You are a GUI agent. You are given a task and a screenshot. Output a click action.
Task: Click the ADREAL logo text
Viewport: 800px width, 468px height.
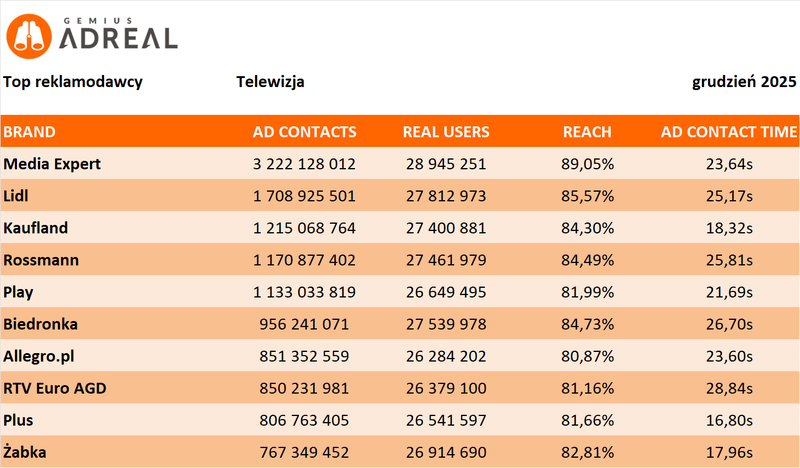119,38
